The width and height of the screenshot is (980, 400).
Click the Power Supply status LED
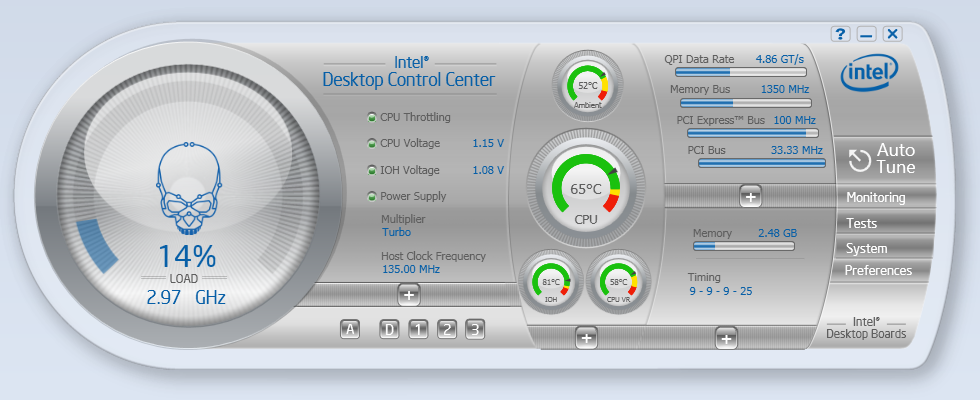372,196
